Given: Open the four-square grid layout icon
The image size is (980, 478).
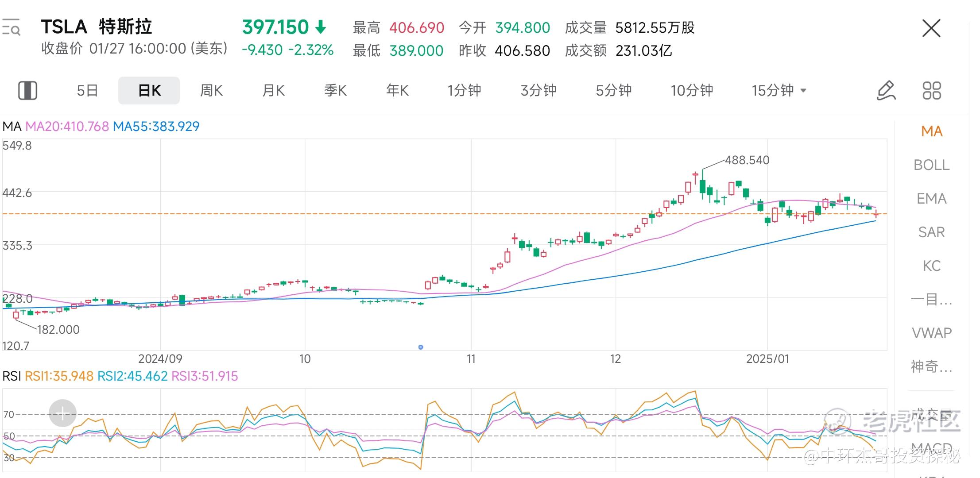Looking at the screenshot, I should pyautogui.click(x=931, y=91).
